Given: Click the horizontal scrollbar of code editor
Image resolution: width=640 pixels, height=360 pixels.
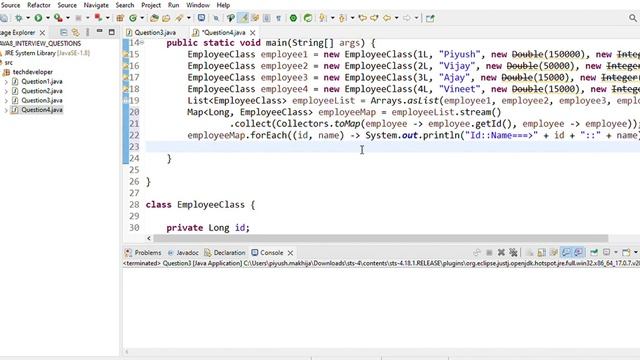Looking at the screenshot, I should pos(381,238).
